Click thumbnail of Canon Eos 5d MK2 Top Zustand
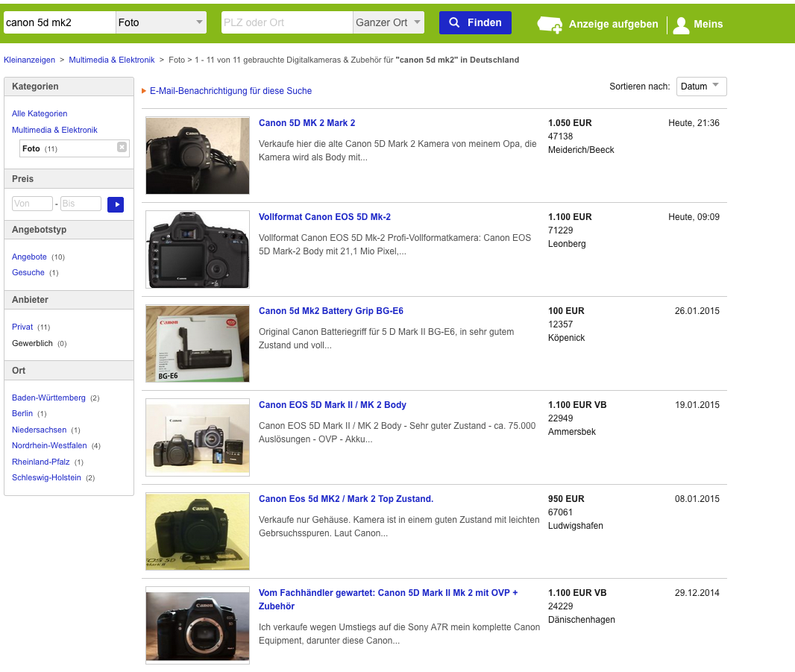This screenshot has width=795, height=672. pos(197,531)
